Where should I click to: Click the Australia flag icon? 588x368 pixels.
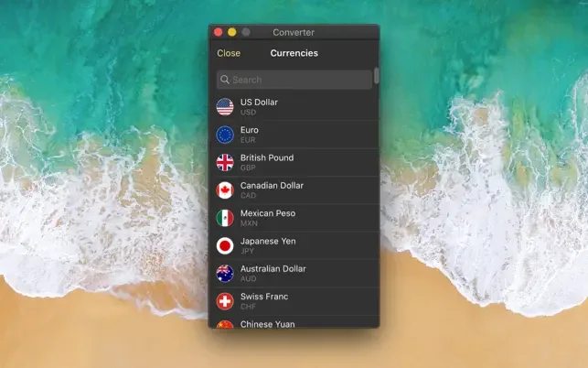click(225, 274)
